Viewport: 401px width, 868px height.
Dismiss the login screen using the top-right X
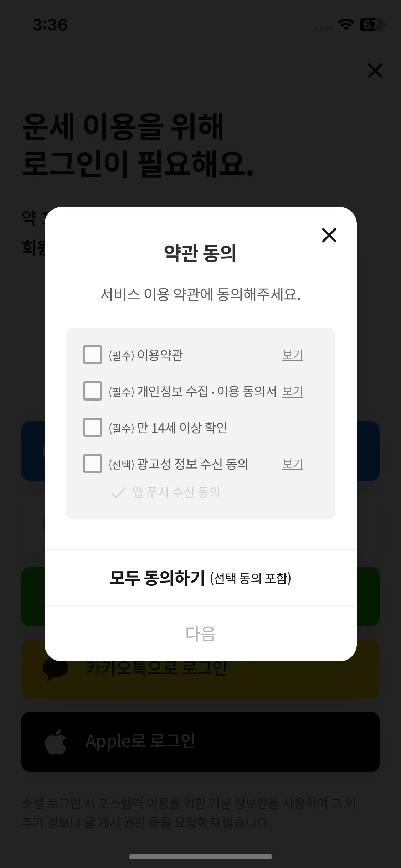[375, 71]
